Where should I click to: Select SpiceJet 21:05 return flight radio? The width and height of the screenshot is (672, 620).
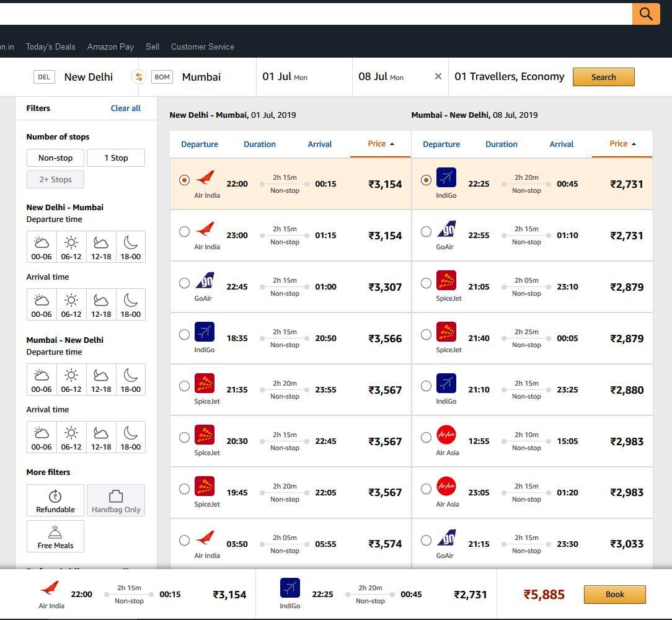(426, 283)
